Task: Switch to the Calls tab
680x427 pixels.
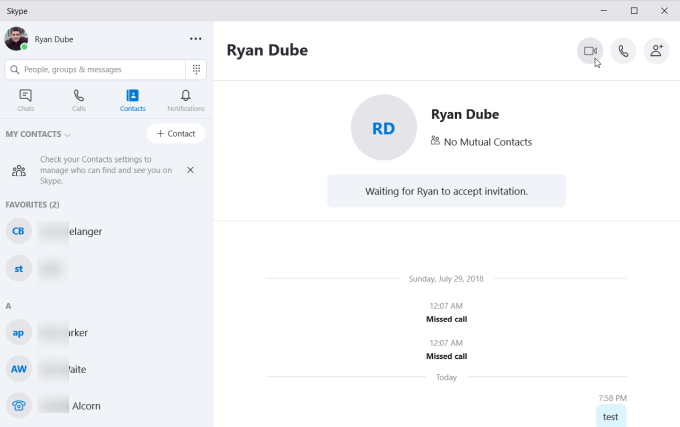Action: [x=79, y=100]
